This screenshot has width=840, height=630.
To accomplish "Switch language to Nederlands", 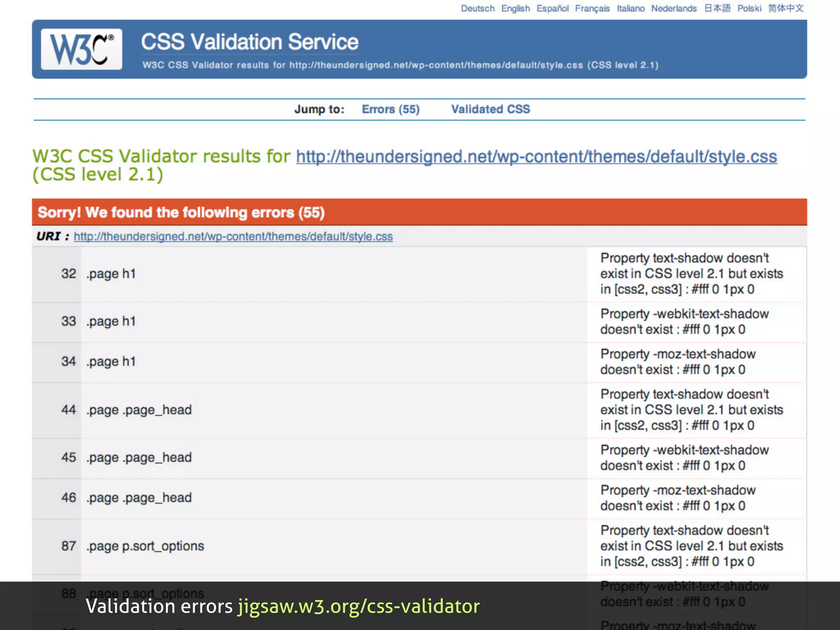I will tap(674, 8).
